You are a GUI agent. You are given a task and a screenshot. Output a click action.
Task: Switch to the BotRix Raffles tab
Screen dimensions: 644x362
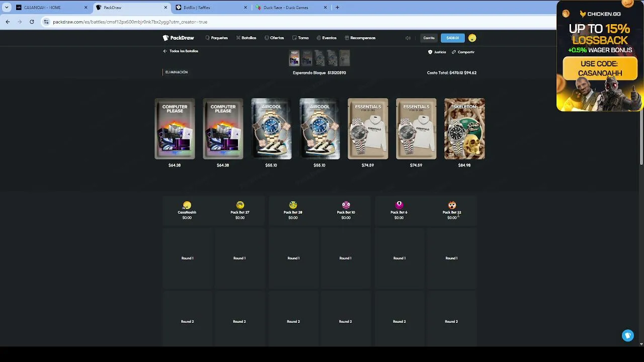point(211,8)
